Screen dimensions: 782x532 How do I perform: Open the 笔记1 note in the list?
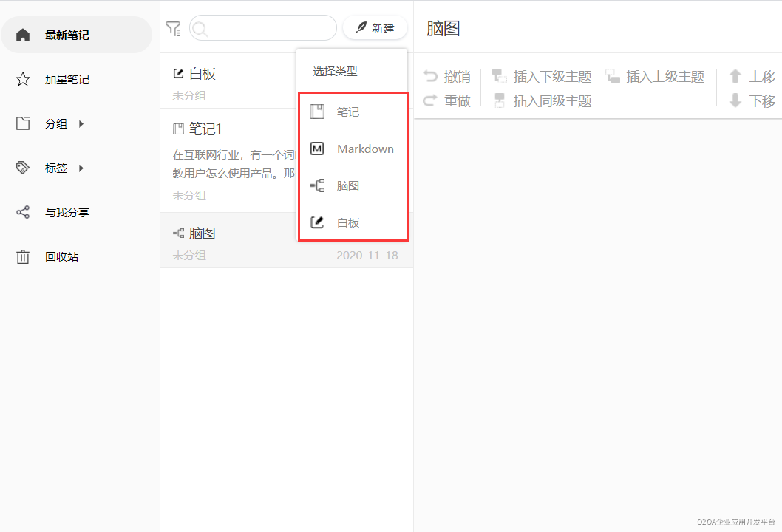click(x=228, y=160)
